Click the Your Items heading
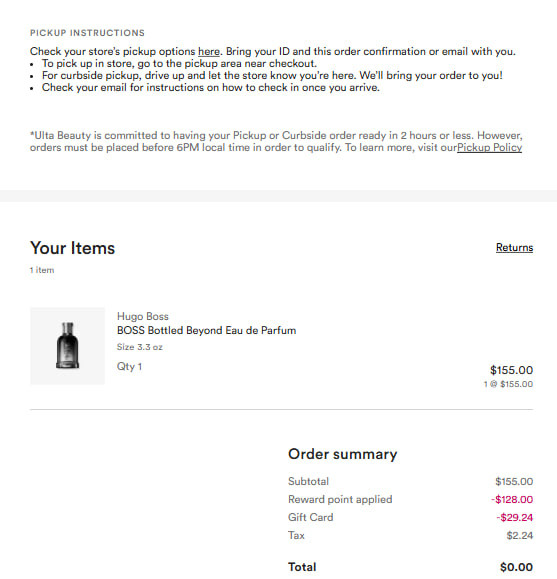 (72, 248)
